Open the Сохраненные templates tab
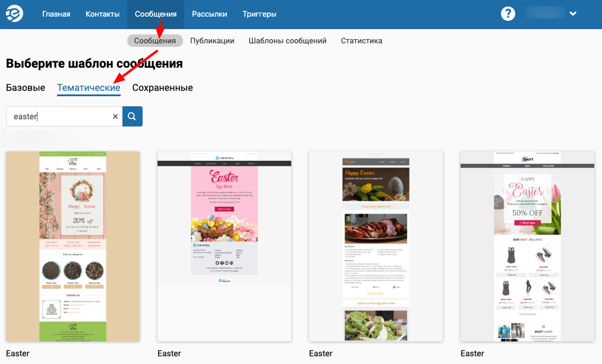Viewport: 602px width, 364px height. (x=162, y=87)
